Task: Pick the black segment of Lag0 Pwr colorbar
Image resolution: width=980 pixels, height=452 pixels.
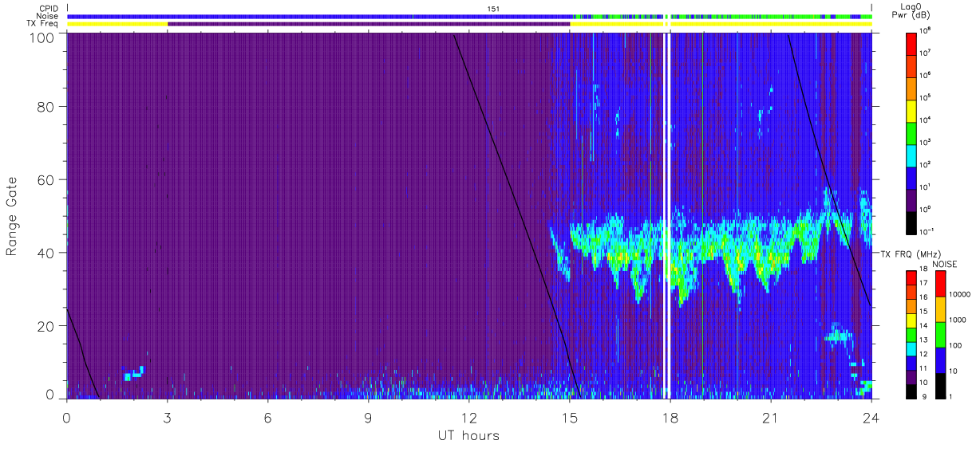Action: click(912, 222)
